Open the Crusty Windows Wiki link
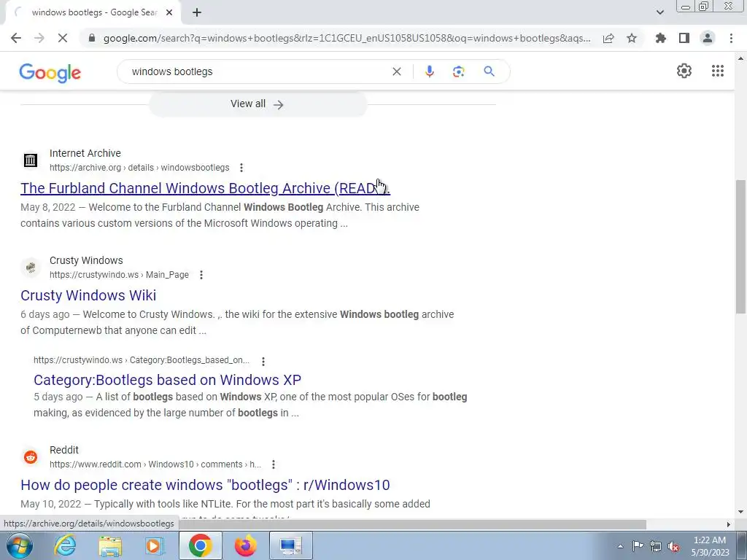This screenshot has width=747, height=560. (88, 295)
